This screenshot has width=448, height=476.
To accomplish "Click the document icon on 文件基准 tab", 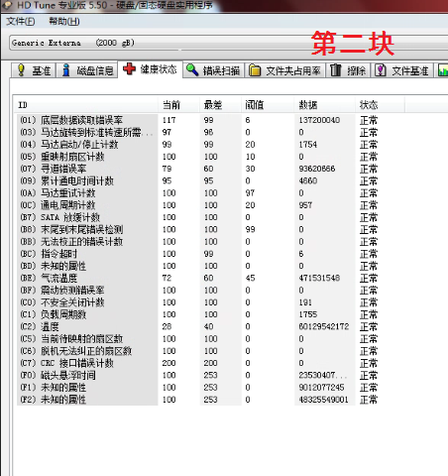I will 381,70.
